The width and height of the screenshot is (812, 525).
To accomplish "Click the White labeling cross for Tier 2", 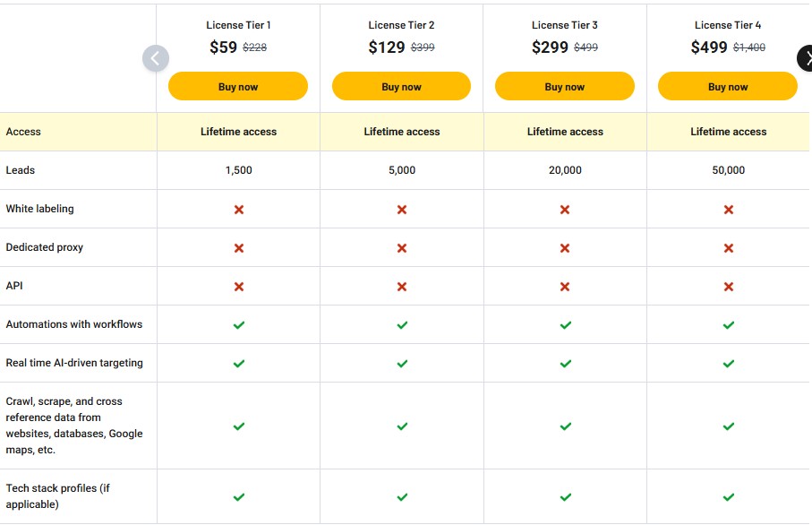I will (x=402, y=210).
